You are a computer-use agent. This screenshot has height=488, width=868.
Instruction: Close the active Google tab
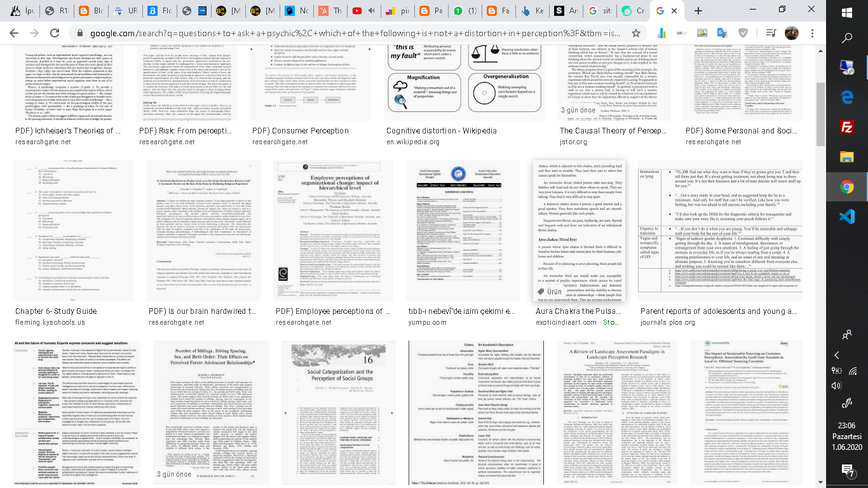(674, 11)
